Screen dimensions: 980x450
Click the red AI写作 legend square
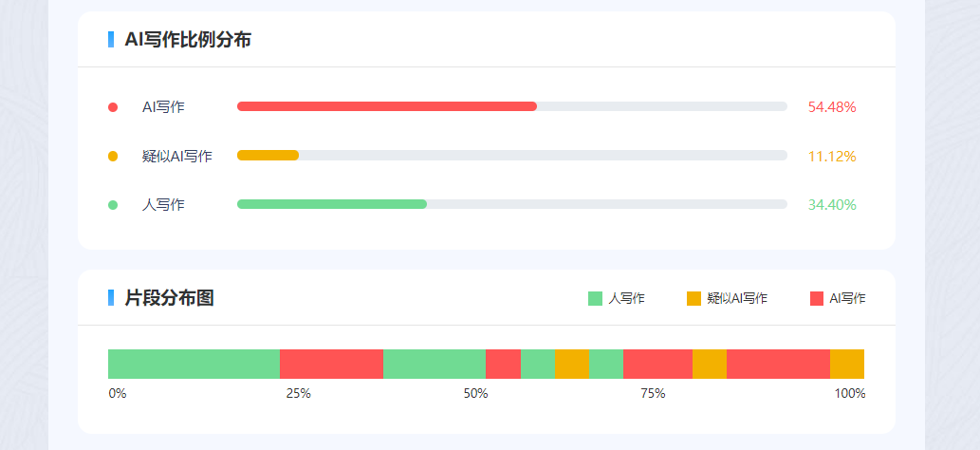tap(817, 298)
